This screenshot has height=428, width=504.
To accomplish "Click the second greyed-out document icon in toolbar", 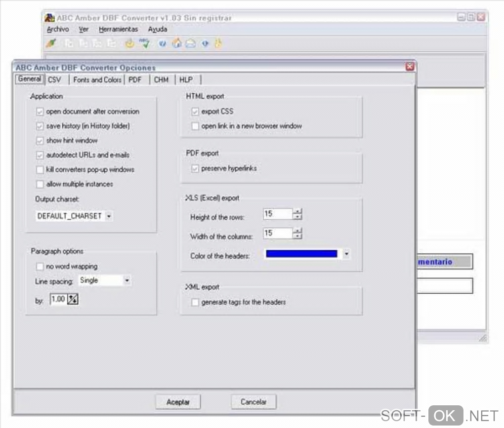I will [83, 43].
